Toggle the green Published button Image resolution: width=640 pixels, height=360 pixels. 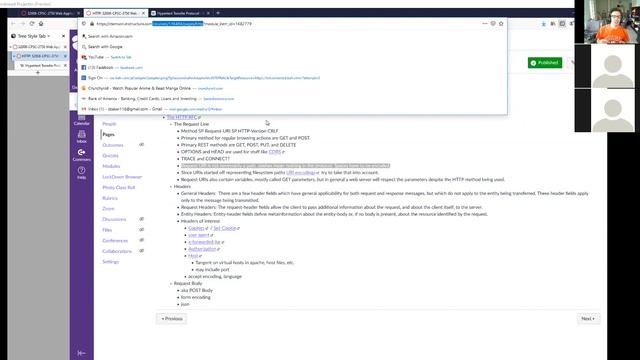pos(544,62)
